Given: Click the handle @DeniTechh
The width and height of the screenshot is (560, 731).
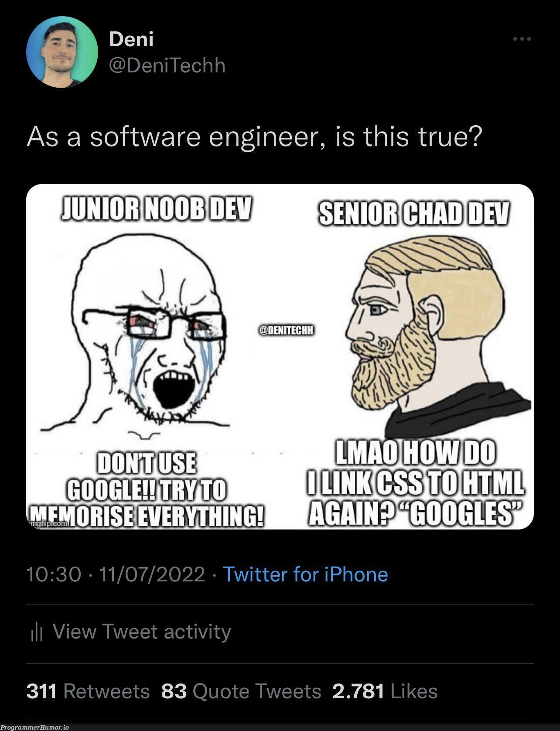Looking at the screenshot, I should pos(166,65).
